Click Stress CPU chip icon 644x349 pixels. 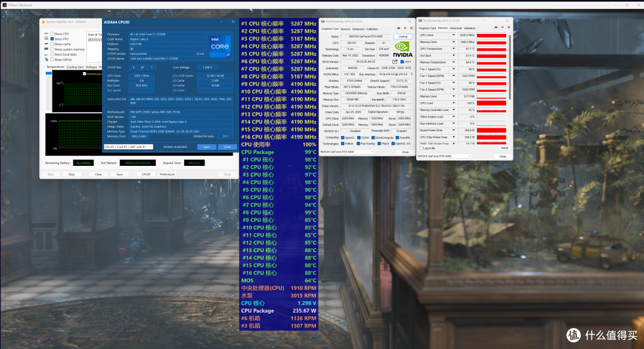(47, 34)
